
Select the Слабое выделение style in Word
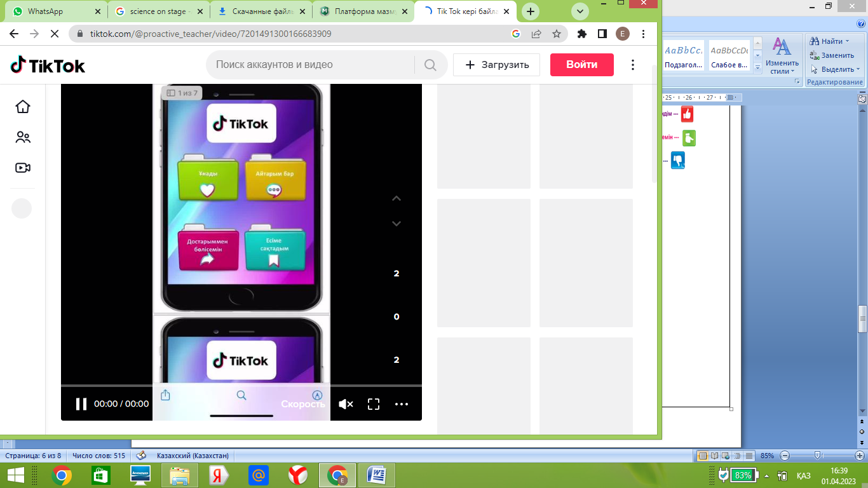pyautogui.click(x=729, y=56)
